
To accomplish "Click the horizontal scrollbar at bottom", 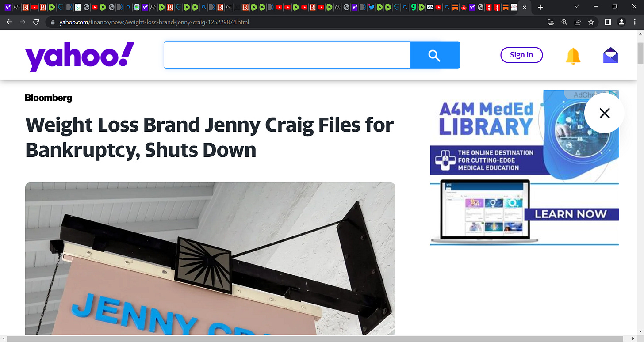I will tap(315, 338).
